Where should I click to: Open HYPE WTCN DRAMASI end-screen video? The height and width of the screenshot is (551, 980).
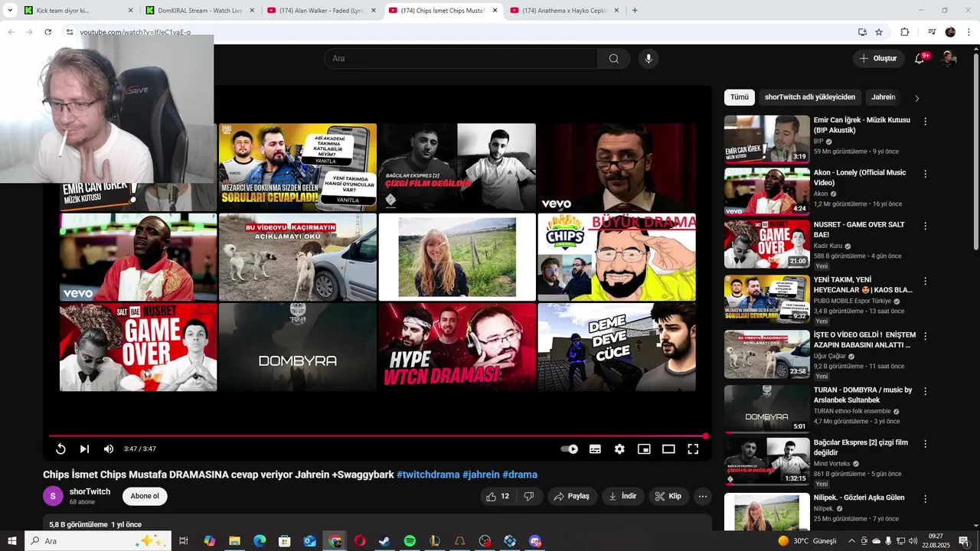(457, 347)
